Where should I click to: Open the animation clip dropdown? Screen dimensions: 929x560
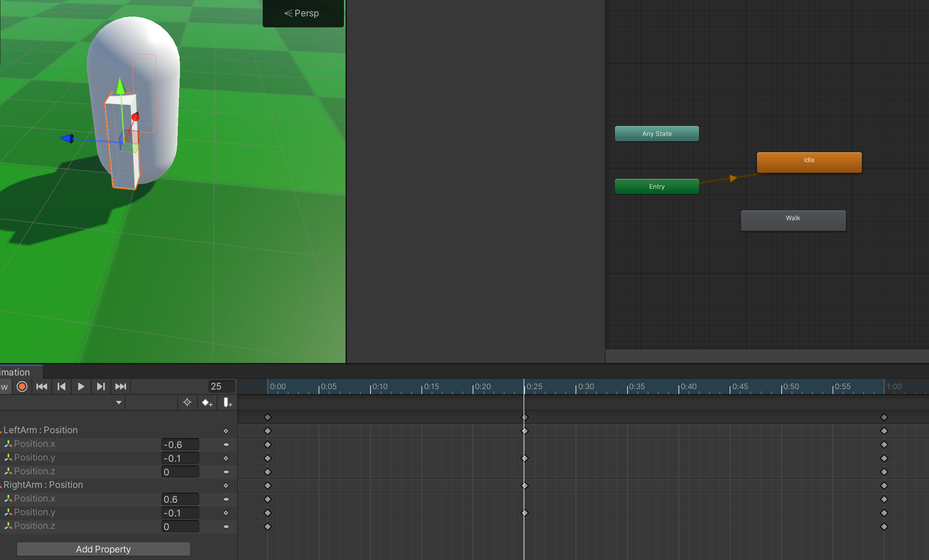click(119, 402)
